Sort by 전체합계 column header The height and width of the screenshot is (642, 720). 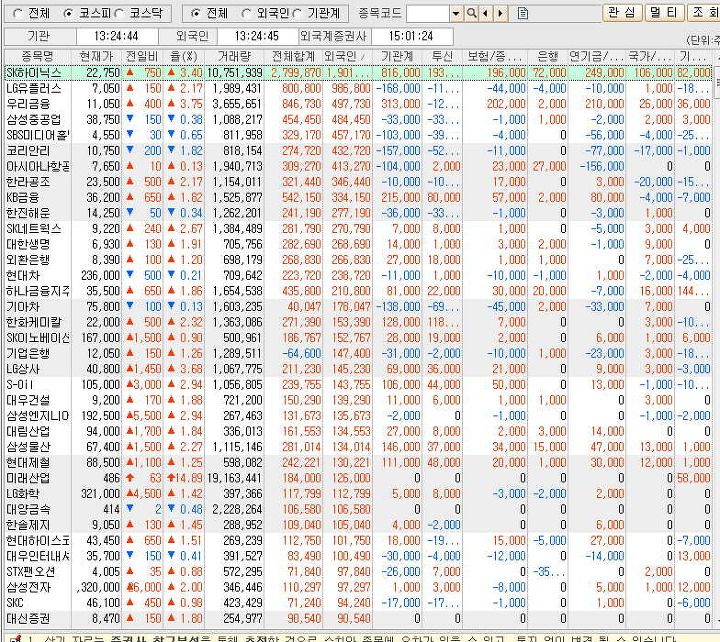point(293,56)
